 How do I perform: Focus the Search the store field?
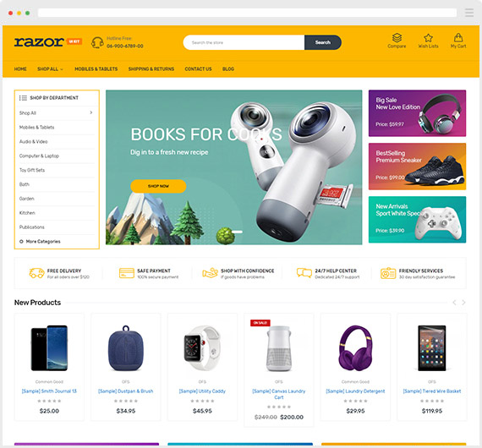tap(244, 42)
